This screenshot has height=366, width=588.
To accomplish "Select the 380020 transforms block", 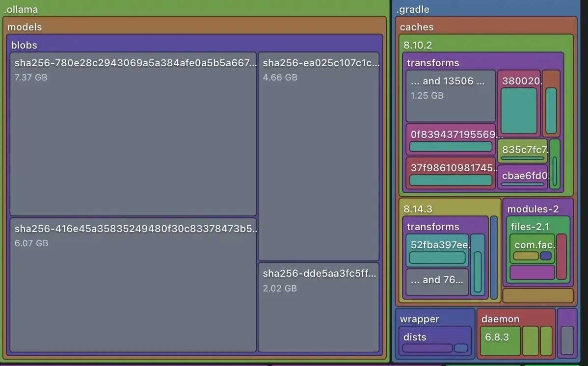I will click(x=519, y=104).
